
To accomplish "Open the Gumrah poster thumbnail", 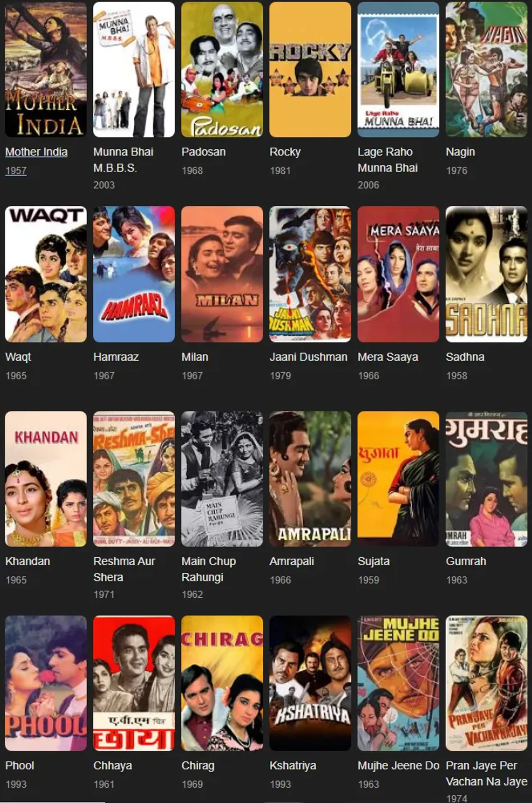I will pos(486,479).
